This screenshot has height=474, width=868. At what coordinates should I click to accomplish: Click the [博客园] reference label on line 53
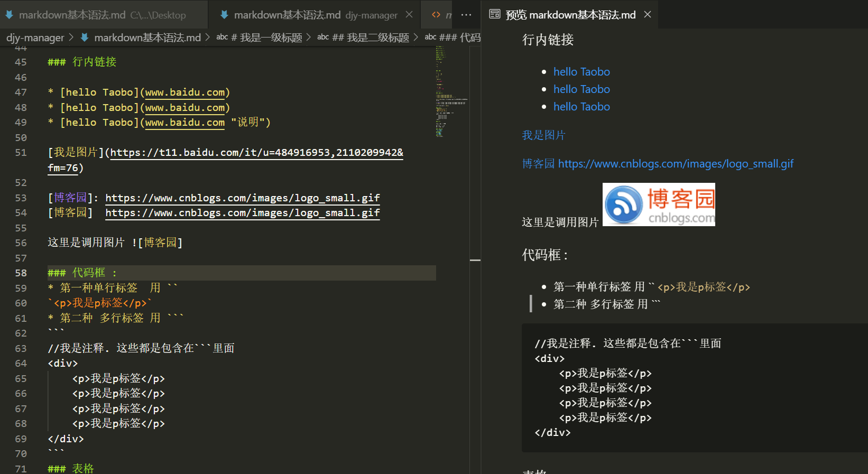pos(70,198)
